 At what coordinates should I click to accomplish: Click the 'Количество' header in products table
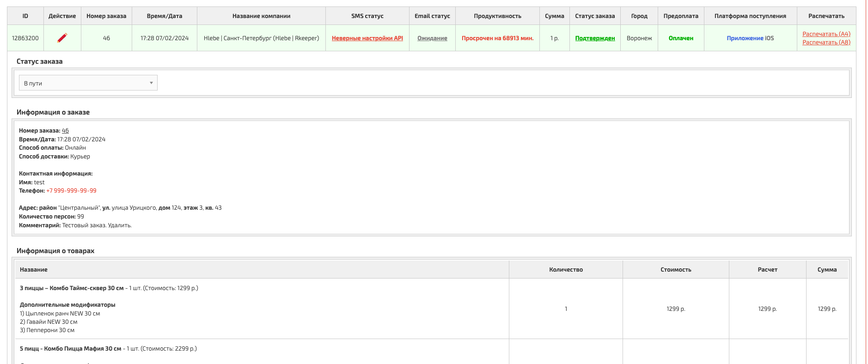(566, 270)
